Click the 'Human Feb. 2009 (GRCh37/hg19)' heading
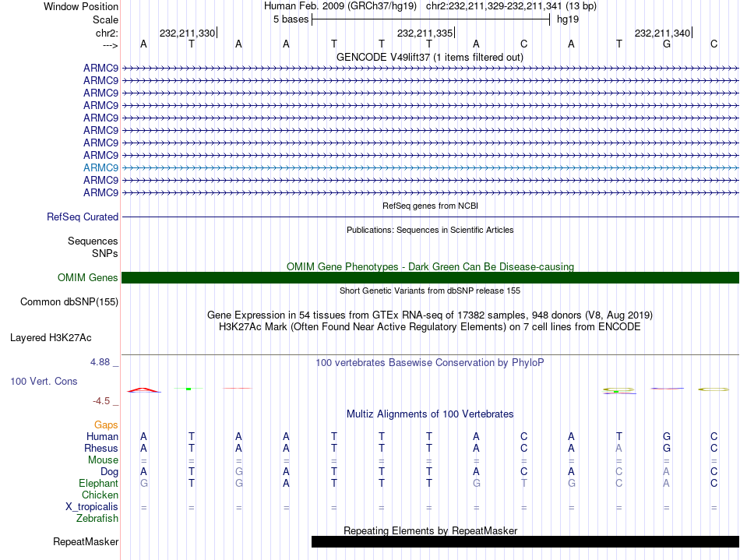This screenshot has width=740, height=560. (x=340, y=6)
